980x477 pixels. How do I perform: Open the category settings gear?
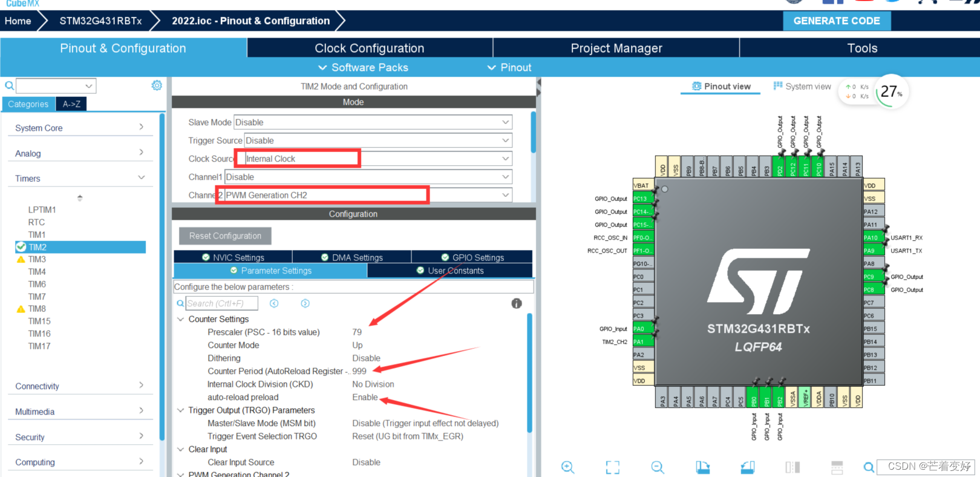pos(157,85)
